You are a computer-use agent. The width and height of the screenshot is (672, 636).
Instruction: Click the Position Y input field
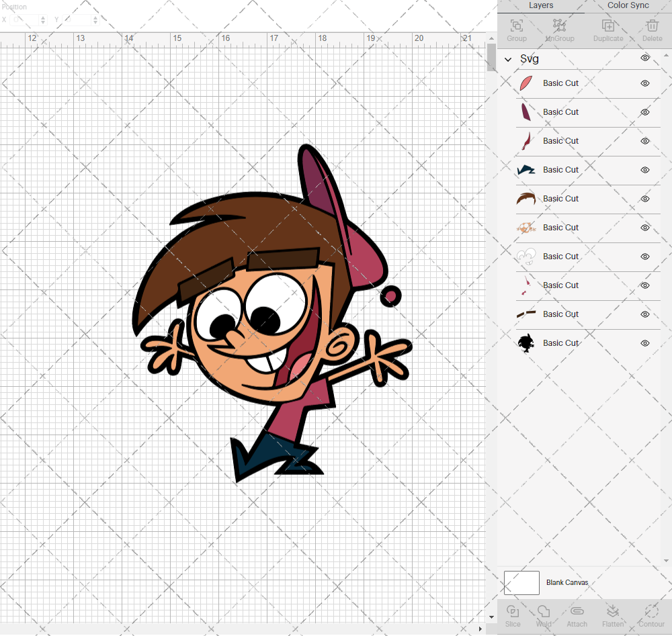point(77,19)
